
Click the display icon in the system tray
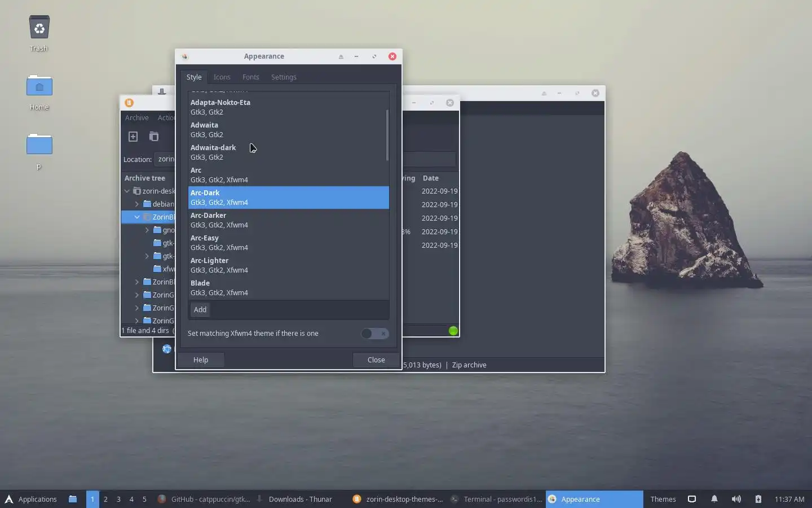tap(692, 499)
